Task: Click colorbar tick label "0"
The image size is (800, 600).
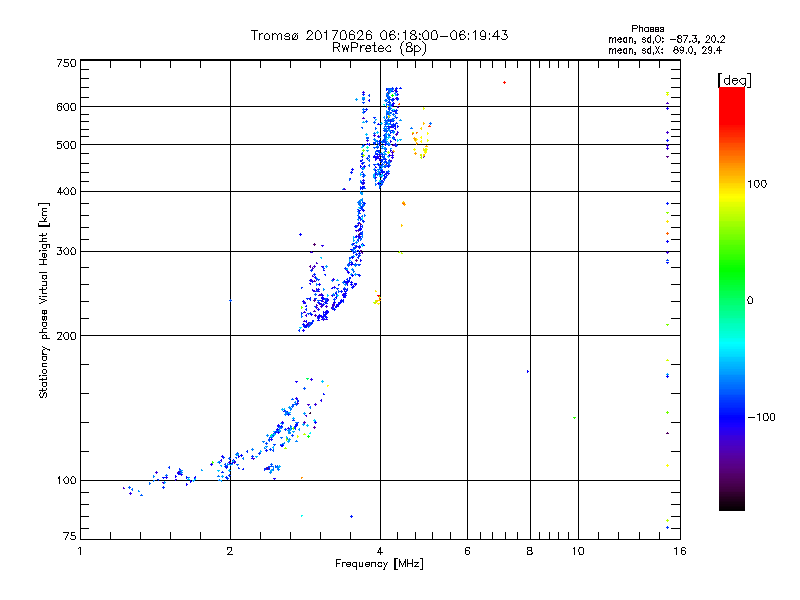Action: [x=750, y=301]
